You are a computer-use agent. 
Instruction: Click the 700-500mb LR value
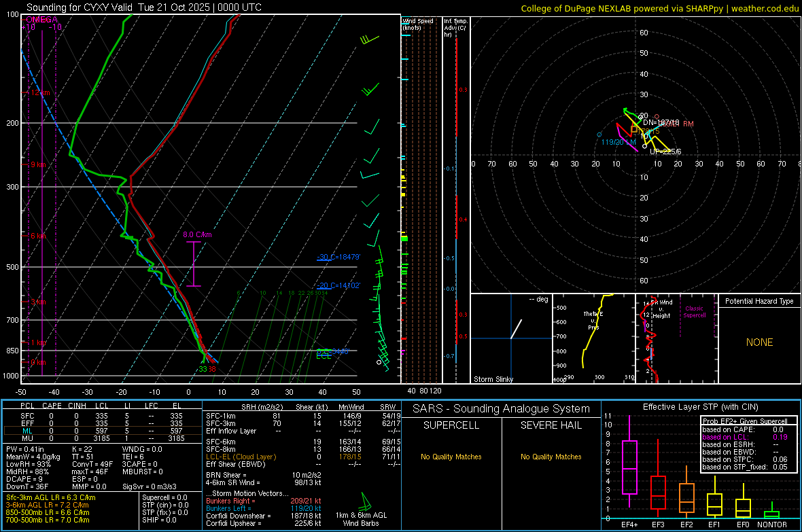click(x=47, y=520)
